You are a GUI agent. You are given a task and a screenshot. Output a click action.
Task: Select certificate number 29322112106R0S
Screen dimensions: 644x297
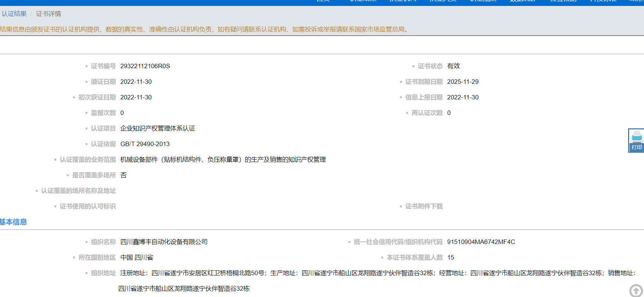pyautogui.click(x=145, y=66)
